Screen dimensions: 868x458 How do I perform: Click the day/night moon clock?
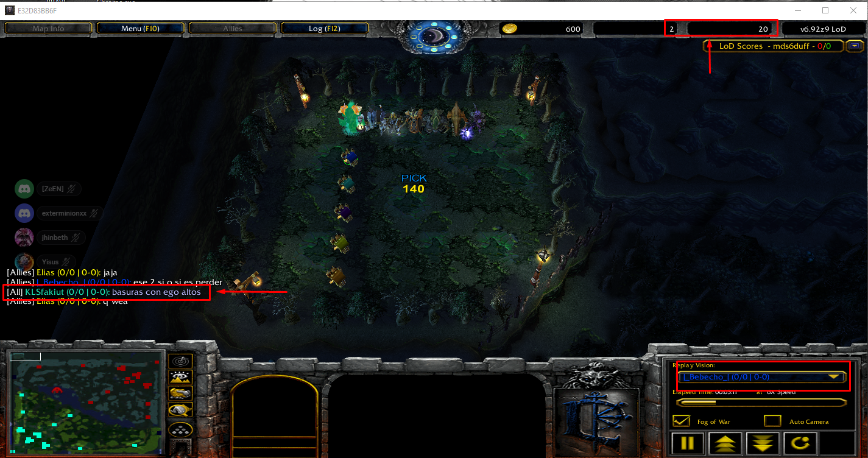[434, 38]
